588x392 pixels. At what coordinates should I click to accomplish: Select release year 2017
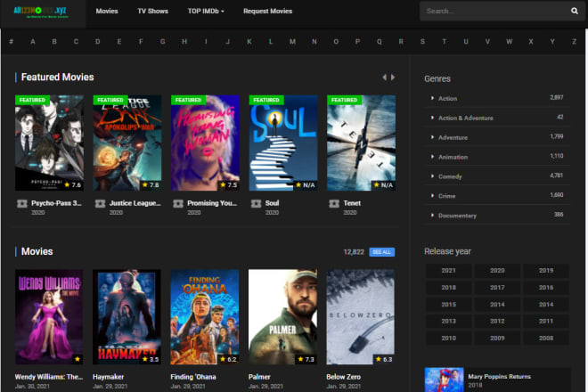(x=497, y=288)
